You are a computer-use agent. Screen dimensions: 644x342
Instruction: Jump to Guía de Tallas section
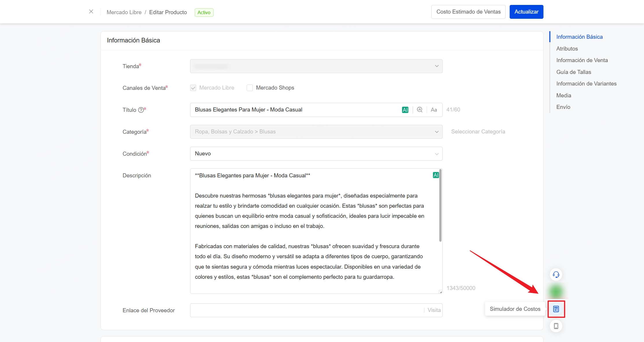click(574, 72)
